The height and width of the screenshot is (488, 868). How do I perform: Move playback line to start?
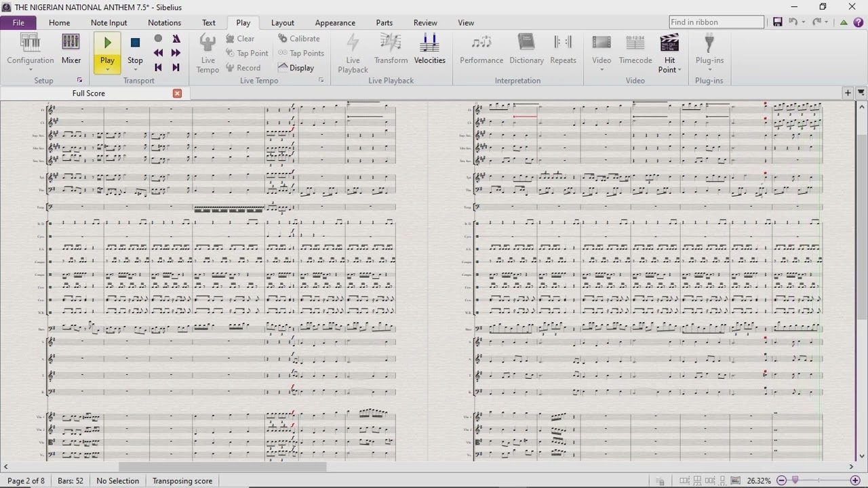click(x=158, y=67)
